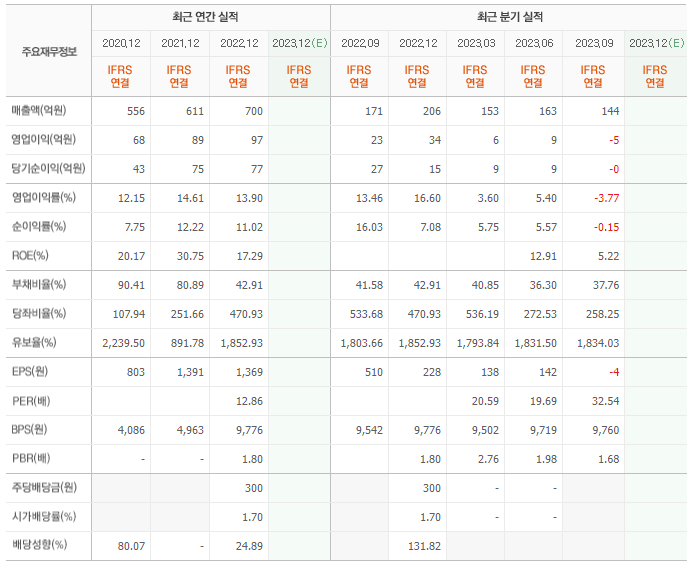
Task: Click the red -3.77 operating margin value
Action: 607,198
